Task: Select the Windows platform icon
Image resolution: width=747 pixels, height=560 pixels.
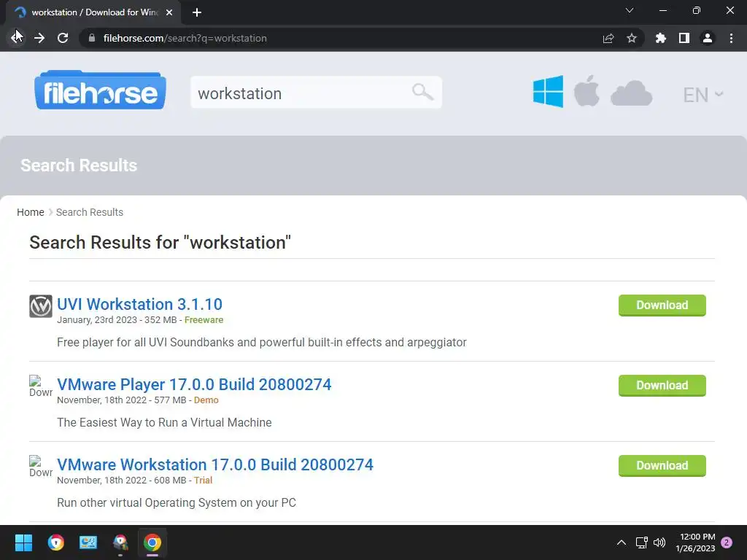Action: pos(548,91)
